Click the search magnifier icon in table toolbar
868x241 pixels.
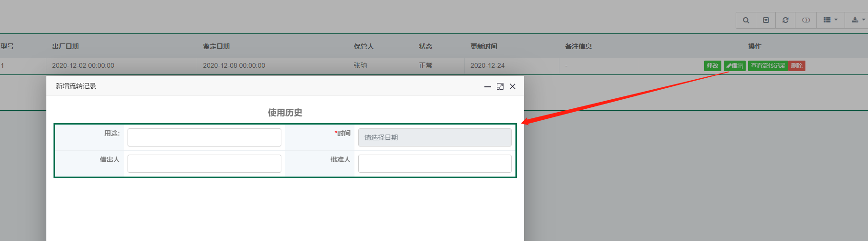tap(746, 20)
